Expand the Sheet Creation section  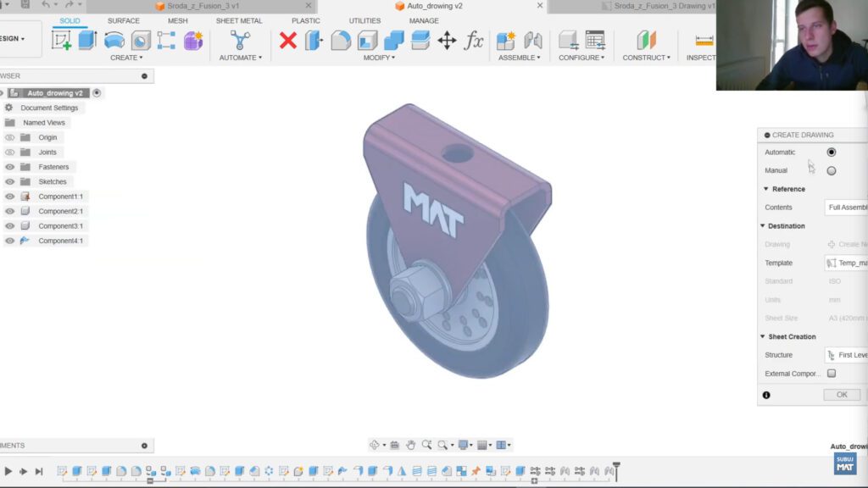point(762,336)
